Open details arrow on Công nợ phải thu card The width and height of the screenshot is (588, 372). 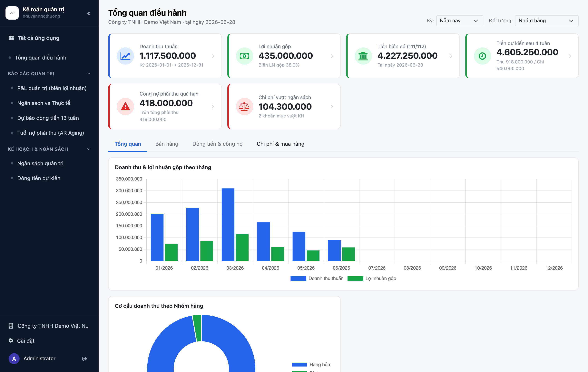[x=213, y=106]
